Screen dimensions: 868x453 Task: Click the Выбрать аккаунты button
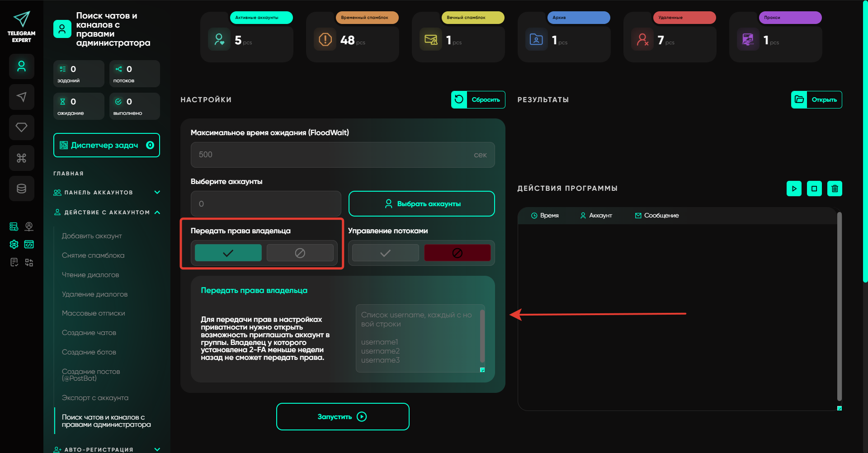pyautogui.click(x=421, y=204)
